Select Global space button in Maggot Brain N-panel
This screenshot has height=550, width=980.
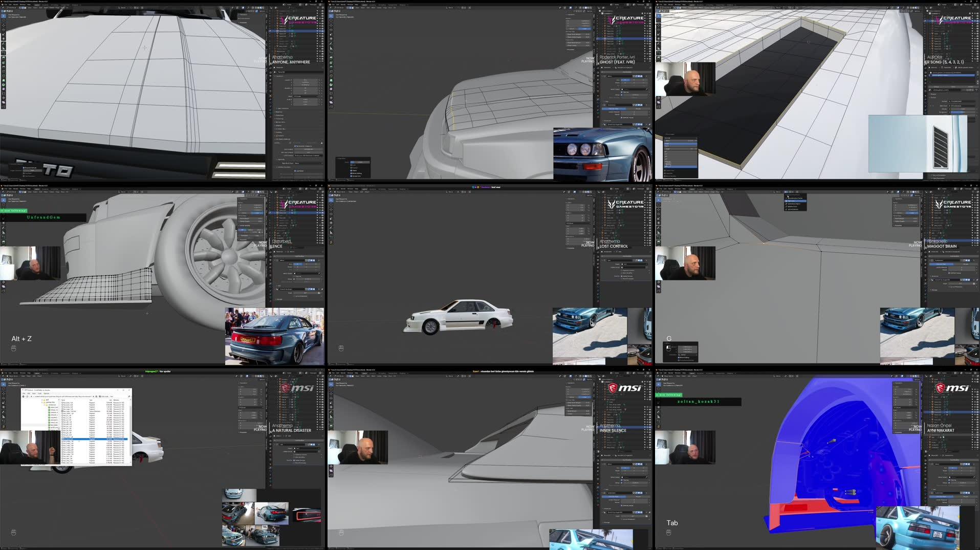pyautogui.click(x=900, y=213)
